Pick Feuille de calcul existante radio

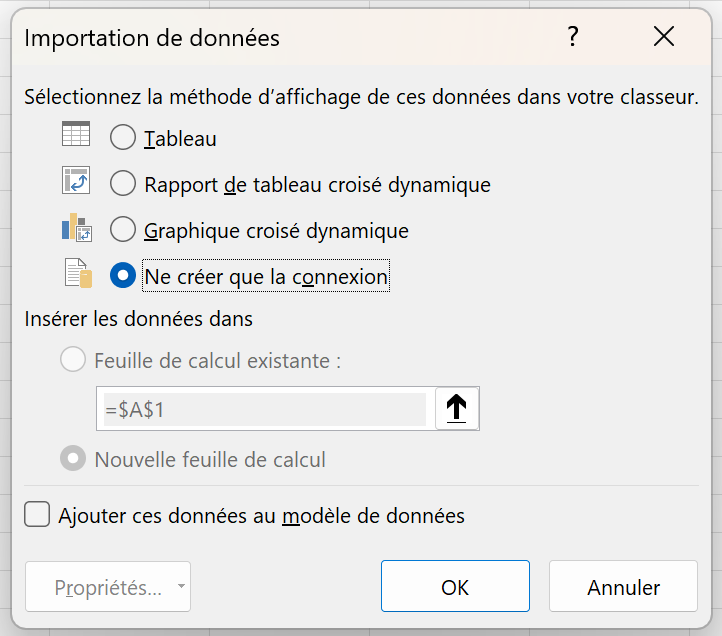(73, 359)
